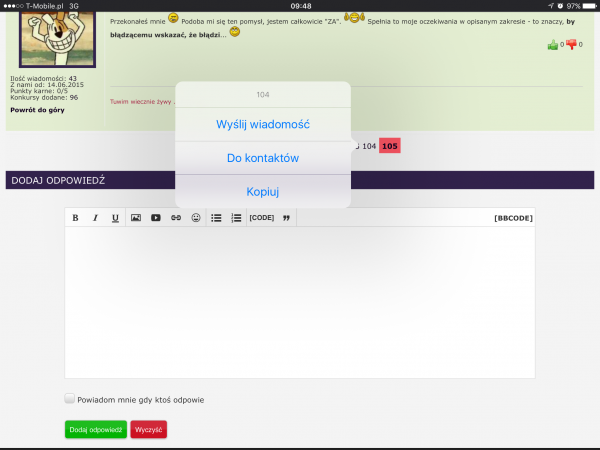Click the underline formatting icon
The image size is (600, 450).
coord(115,218)
